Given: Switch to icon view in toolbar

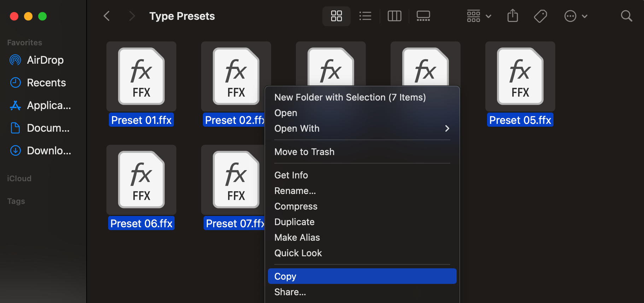Looking at the screenshot, I should coord(336,16).
